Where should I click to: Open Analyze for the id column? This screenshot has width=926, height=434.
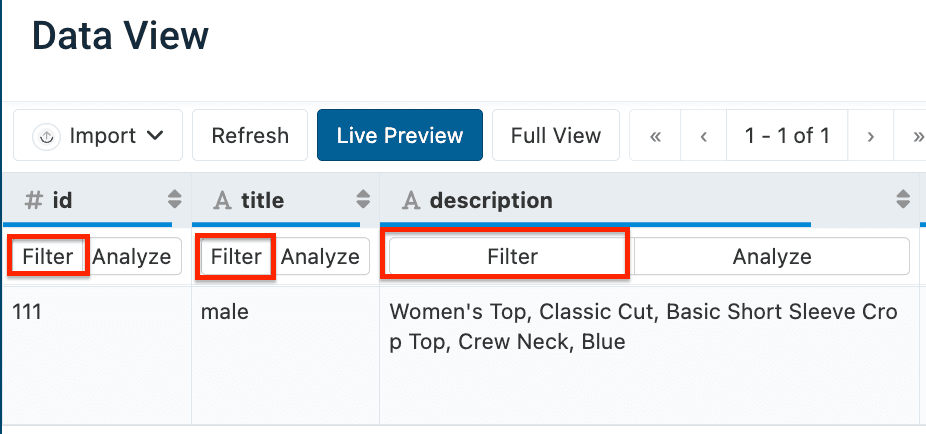pos(132,257)
